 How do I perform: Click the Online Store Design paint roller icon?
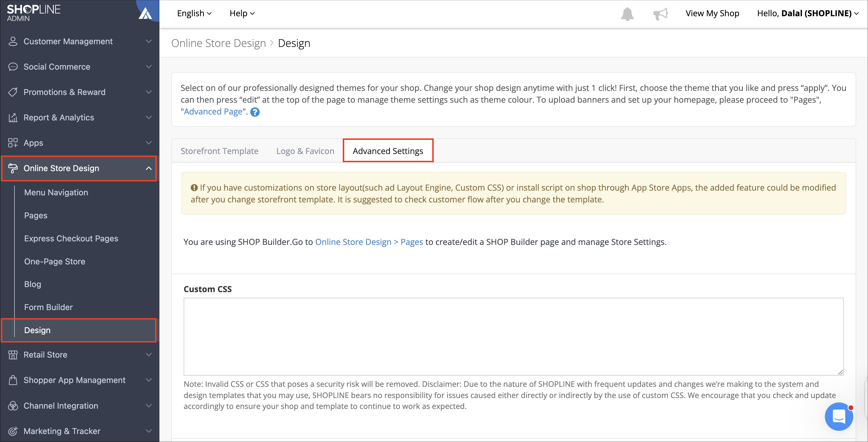pos(13,168)
